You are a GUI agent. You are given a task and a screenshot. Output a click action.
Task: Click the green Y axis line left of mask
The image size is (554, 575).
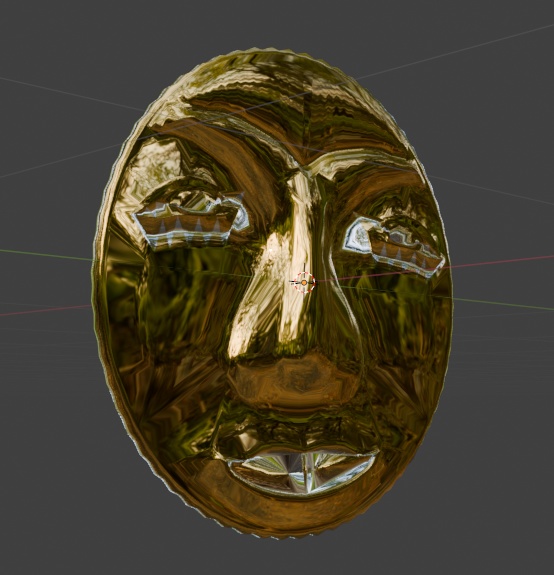tap(46, 255)
